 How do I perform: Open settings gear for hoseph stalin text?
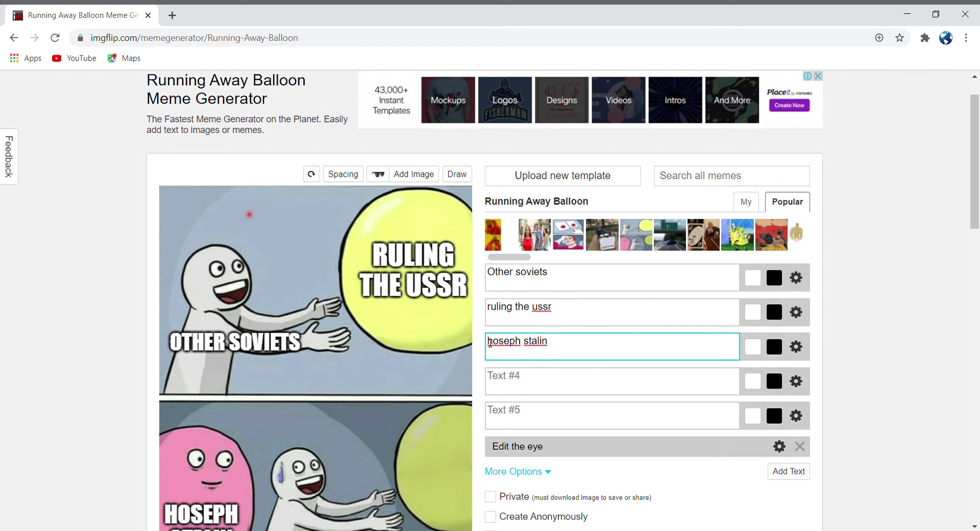[x=796, y=347]
